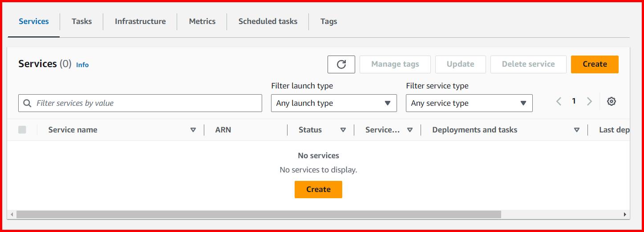Sort by Status column arrow
Screen dimensions: 644x232
coord(343,130)
